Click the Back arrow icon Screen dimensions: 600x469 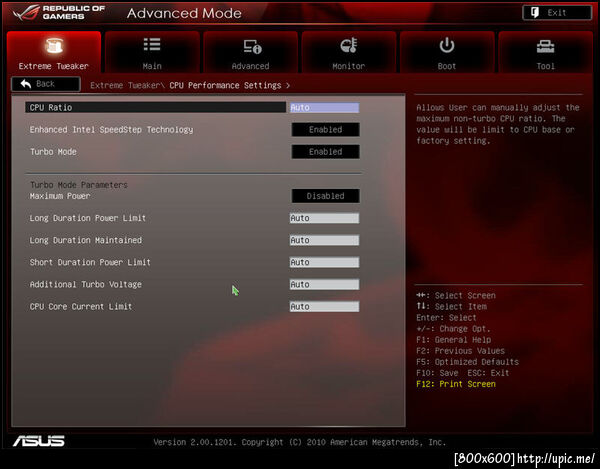pyautogui.click(x=26, y=84)
